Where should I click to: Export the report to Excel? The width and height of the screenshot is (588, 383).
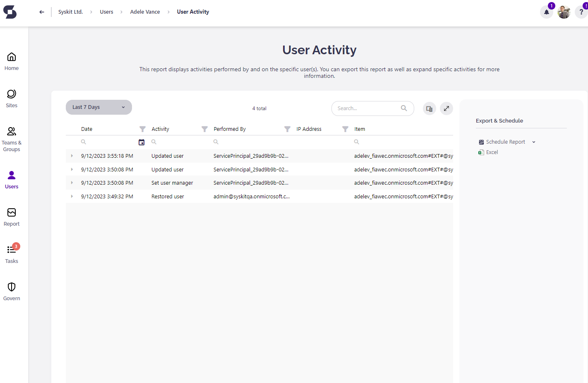(491, 152)
